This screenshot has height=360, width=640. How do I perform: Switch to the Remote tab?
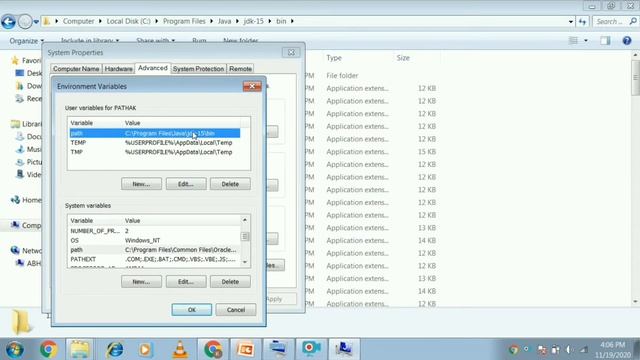point(240,69)
